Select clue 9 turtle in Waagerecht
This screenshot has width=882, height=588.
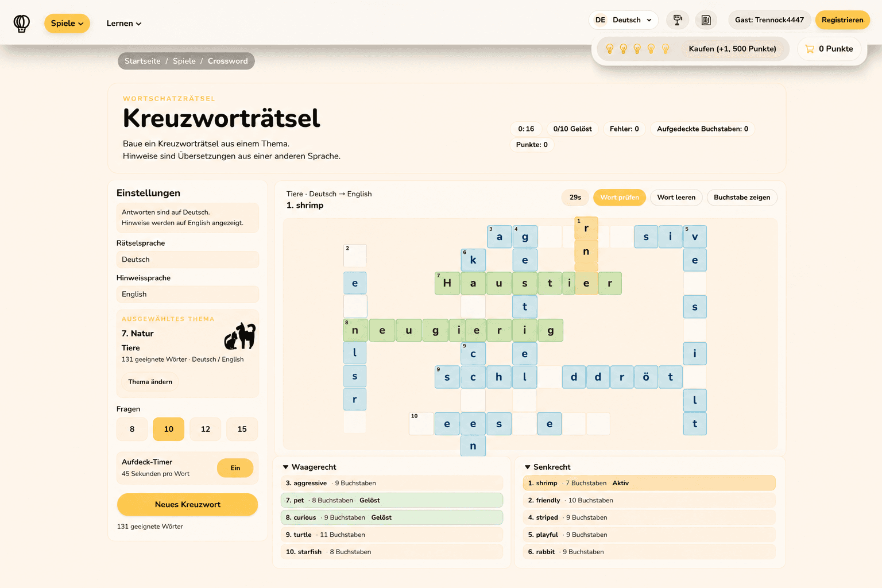click(x=392, y=535)
